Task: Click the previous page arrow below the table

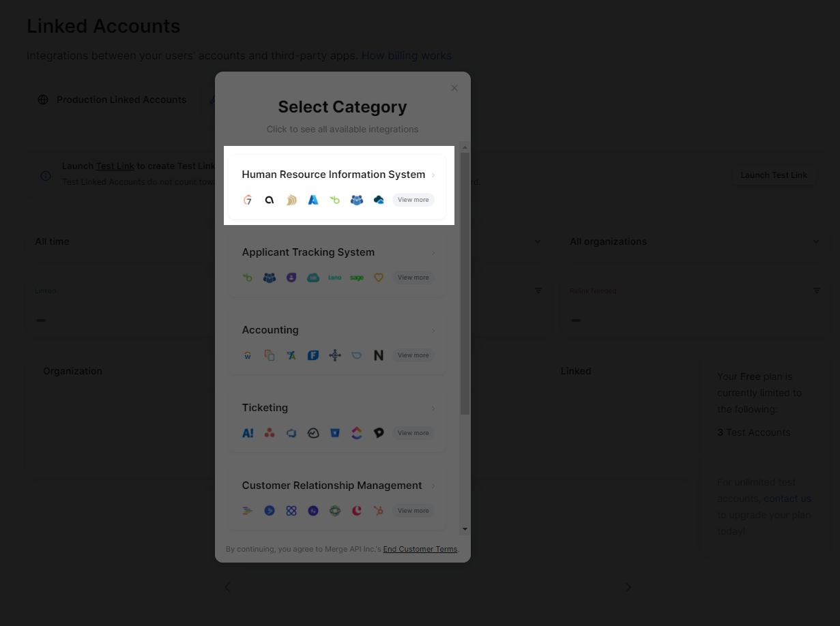Action: [x=227, y=587]
